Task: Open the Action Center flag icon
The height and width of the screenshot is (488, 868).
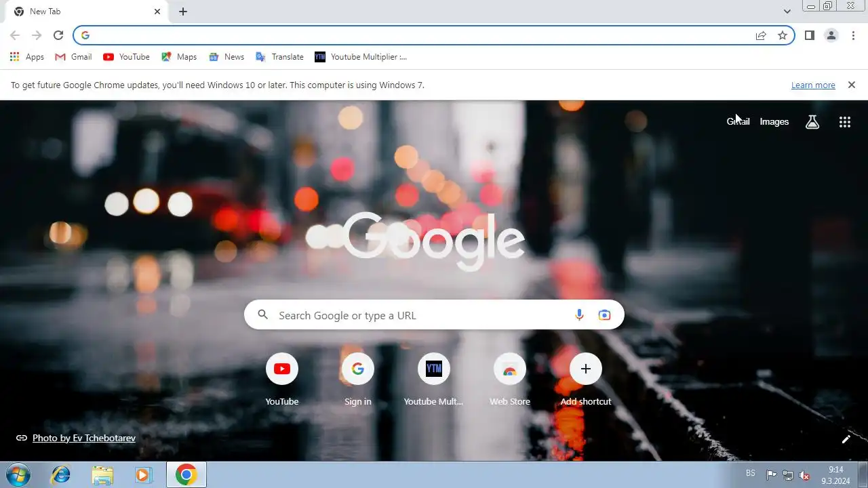Action: coord(771,475)
